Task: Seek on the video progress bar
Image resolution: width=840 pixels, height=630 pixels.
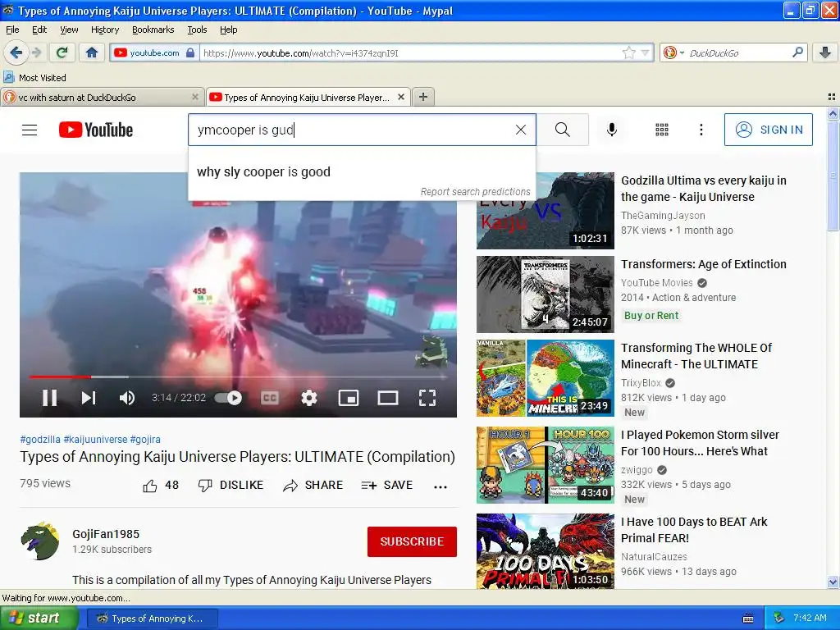Action: point(238,377)
